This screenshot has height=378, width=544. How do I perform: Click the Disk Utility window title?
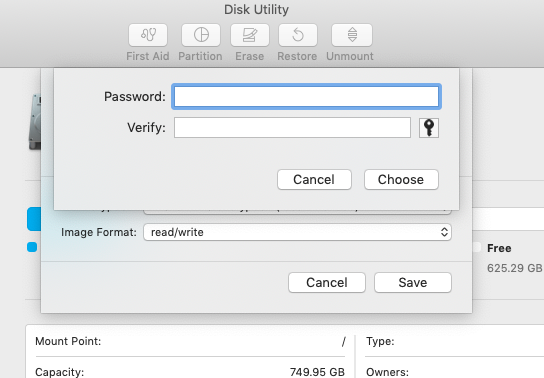[256, 10]
